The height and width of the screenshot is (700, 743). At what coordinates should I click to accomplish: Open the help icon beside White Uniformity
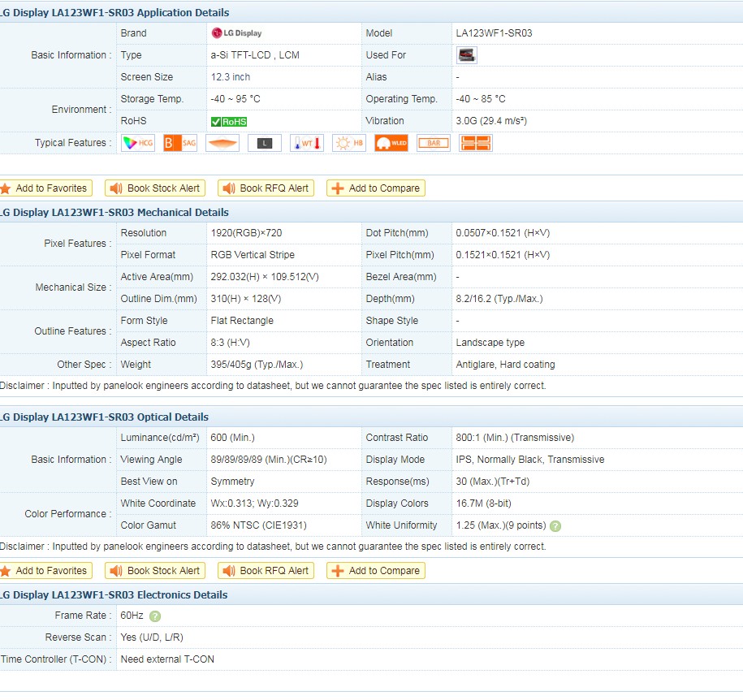coord(555,526)
